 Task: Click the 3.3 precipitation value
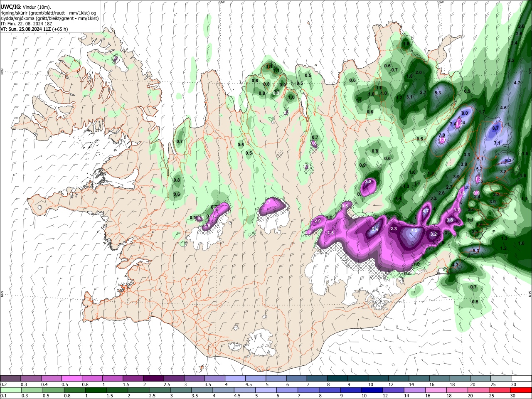pos(467,155)
